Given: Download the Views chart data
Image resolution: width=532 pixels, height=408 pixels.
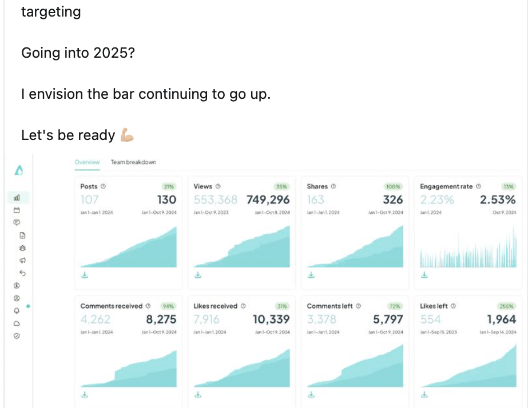Looking at the screenshot, I should click(x=197, y=275).
